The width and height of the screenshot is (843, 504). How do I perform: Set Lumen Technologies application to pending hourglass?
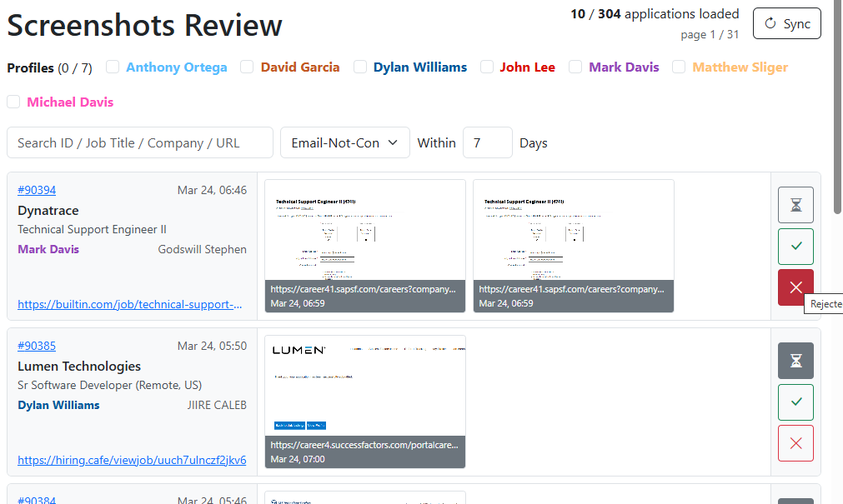pyautogui.click(x=795, y=361)
